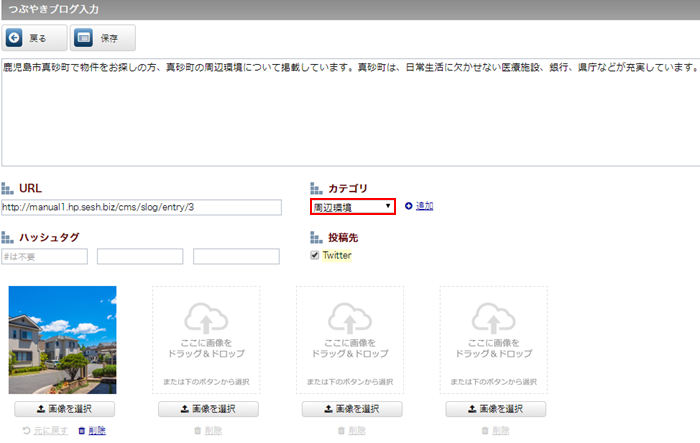
Task: Click cloud upload icon in third image slot
Action: [x=350, y=318]
